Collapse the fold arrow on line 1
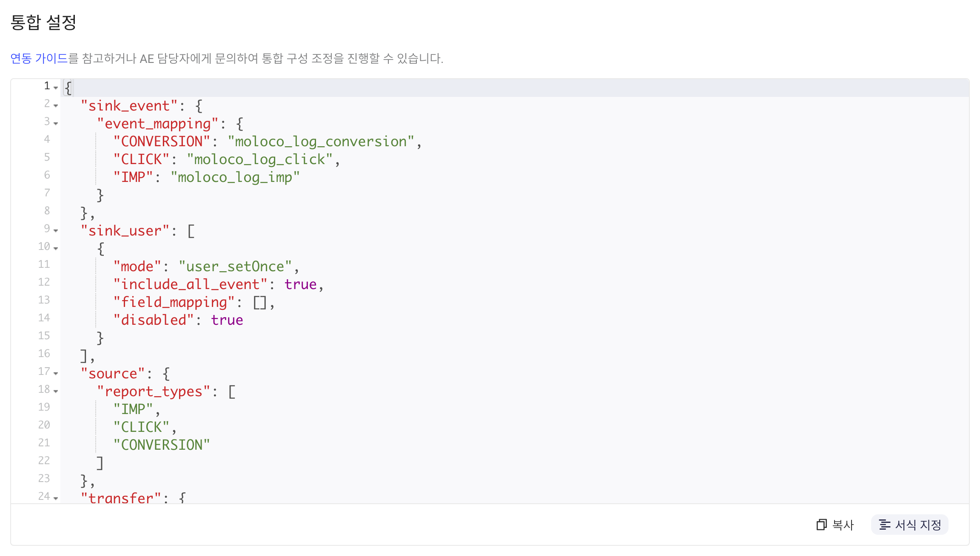 56,88
